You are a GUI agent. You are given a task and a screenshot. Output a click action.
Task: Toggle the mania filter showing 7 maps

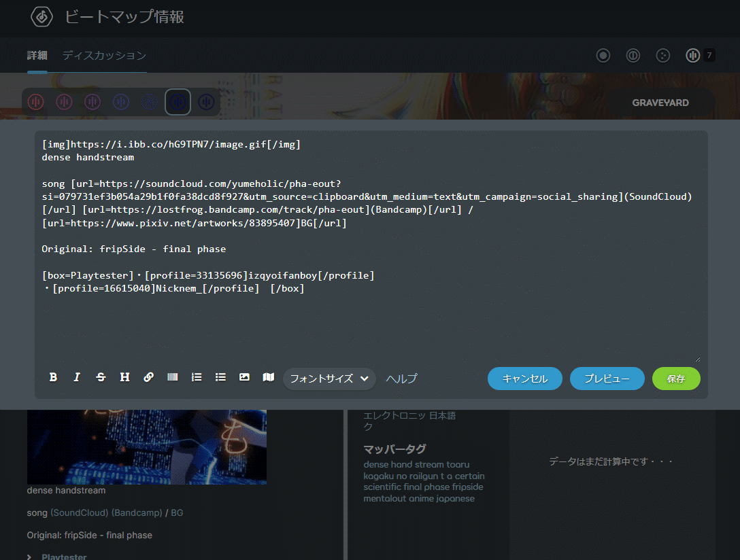pos(694,55)
